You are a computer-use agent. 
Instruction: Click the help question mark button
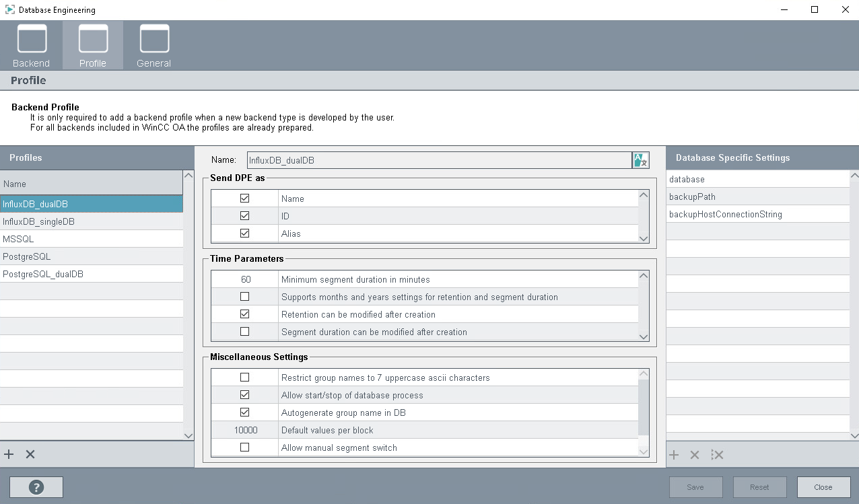tap(36, 487)
